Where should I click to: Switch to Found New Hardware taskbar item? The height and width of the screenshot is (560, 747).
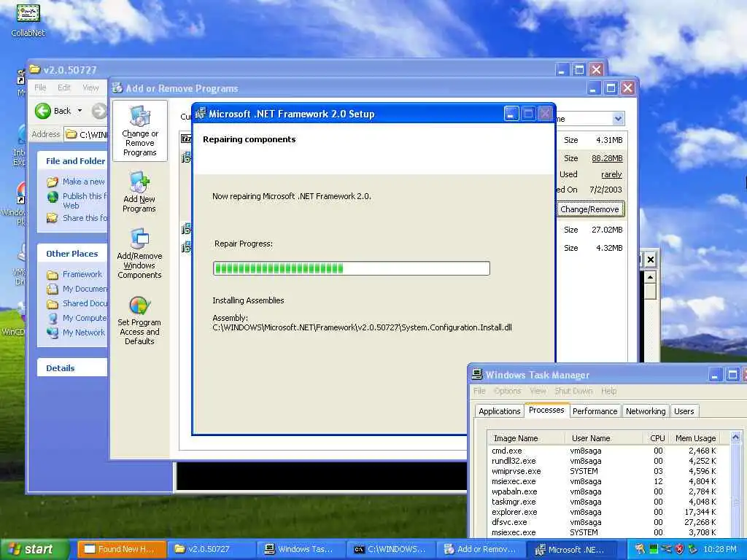click(122, 549)
